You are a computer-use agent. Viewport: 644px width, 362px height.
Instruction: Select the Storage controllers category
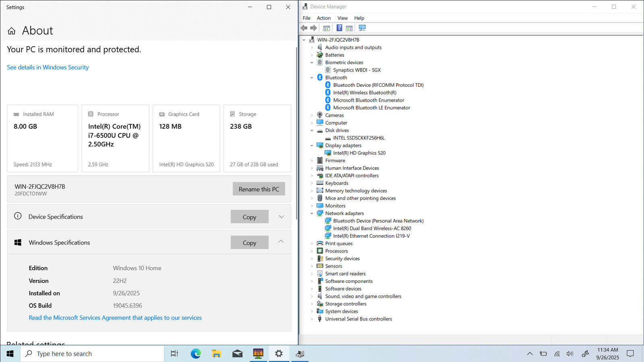coord(346,304)
